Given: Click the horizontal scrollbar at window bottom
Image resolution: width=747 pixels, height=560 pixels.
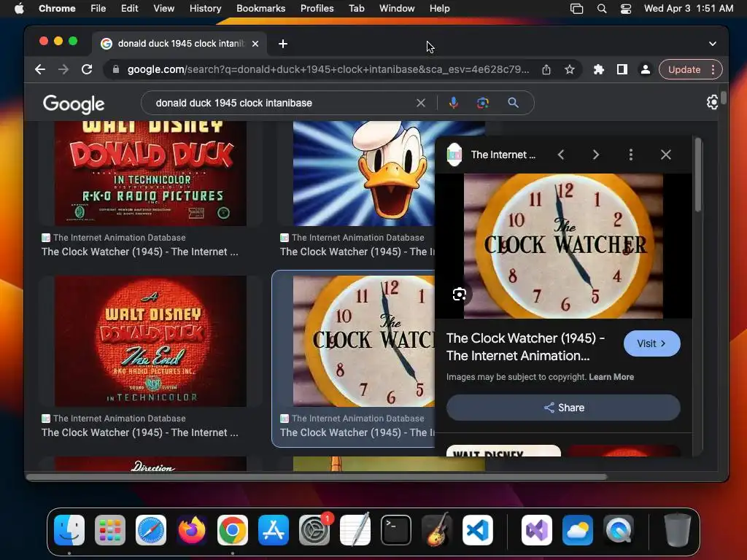Looking at the screenshot, I should click(317, 477).
